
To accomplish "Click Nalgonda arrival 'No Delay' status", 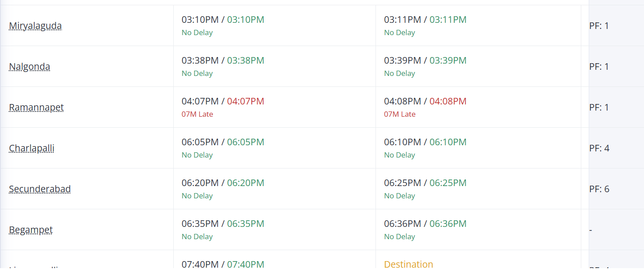I will [x=197, y=73].
